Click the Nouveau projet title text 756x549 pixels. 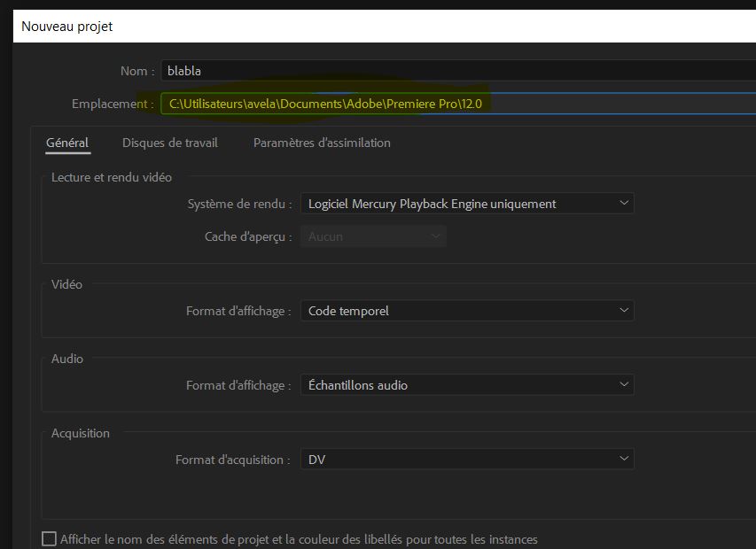click(67, 27)
